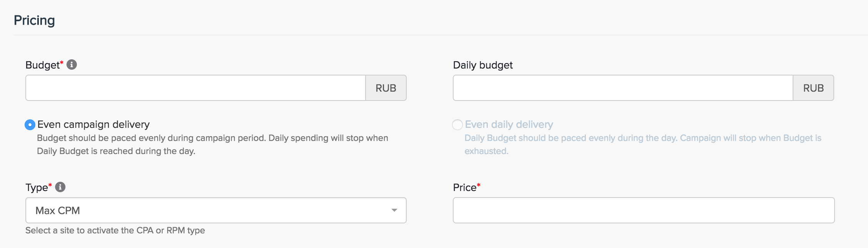
Task: Focus the Budget amount input field
Action: point(195,88)
